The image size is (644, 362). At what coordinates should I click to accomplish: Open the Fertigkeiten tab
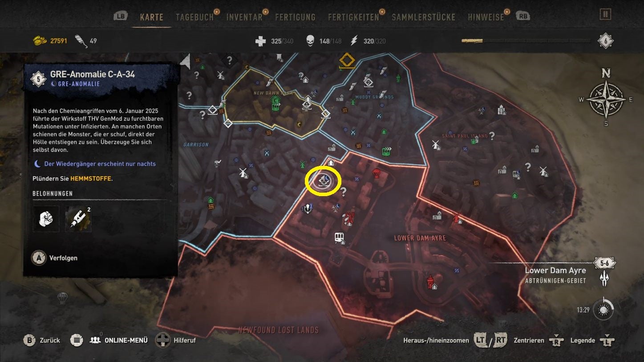(x=353, y=17)
